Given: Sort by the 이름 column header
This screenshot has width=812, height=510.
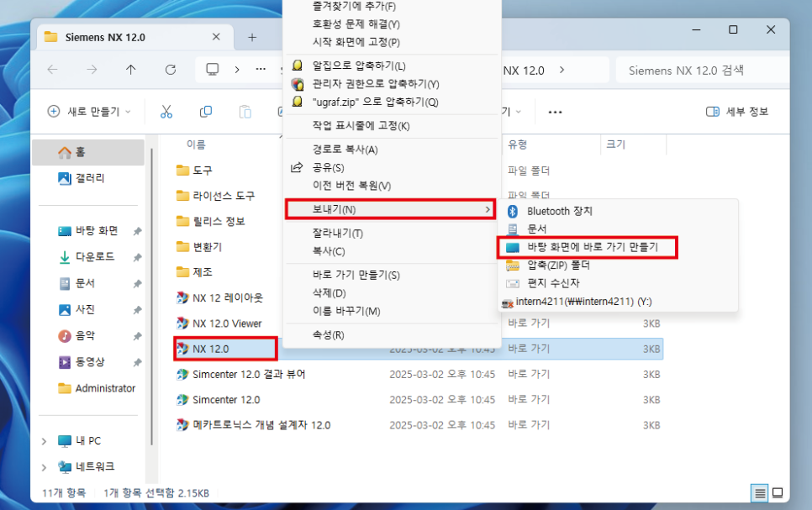Looking at the screenshot, I should 196,145.
